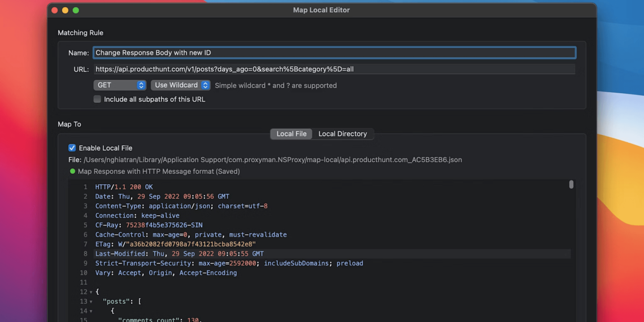
Task: Minimize window with the yellow button
Action: point(65,10)
